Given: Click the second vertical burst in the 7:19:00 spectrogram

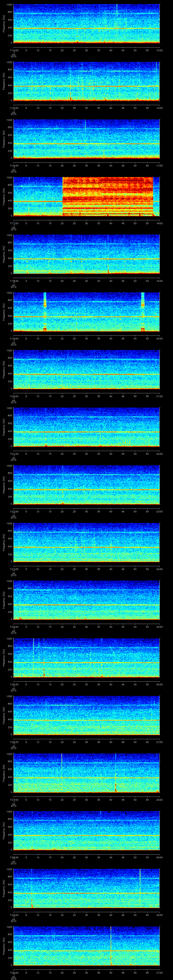Looking at the screenshot, I should point(143,312).
